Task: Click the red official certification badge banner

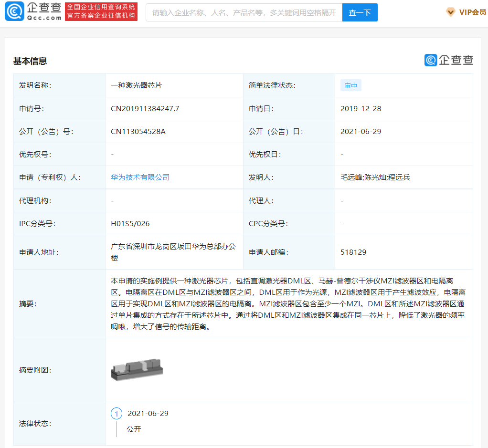Action: click(101, 11)
